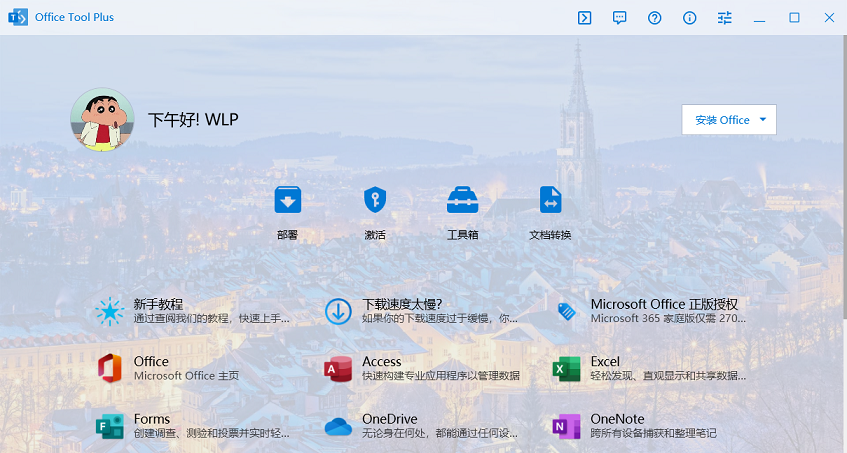Open the Forms link text
Screen dimensions: 847x453
[x=151, y=419]
